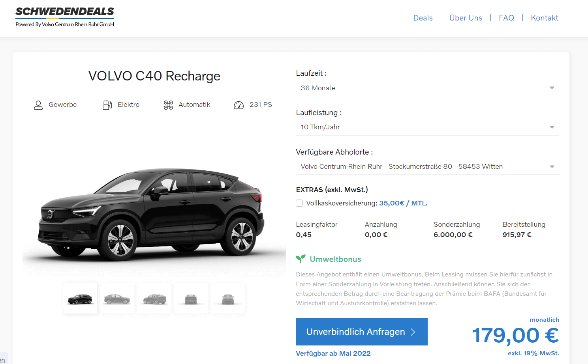Select the fourth car thumbnail, front view
The width and height of the screenshot is (588, 364).
click(191, 298)
